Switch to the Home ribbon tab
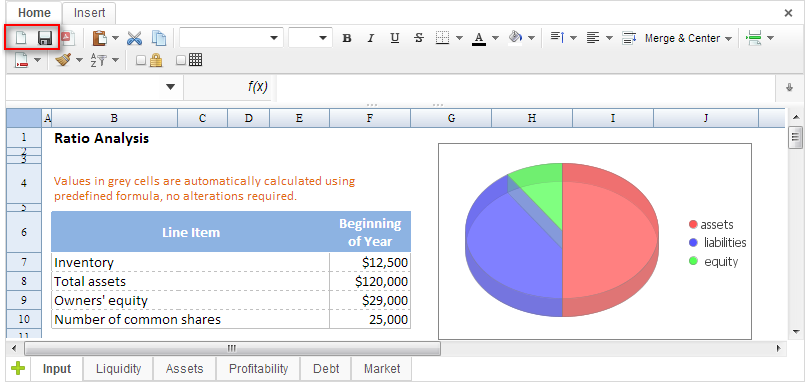This screenshot has width=810, height=382. [x=34, y=13]
